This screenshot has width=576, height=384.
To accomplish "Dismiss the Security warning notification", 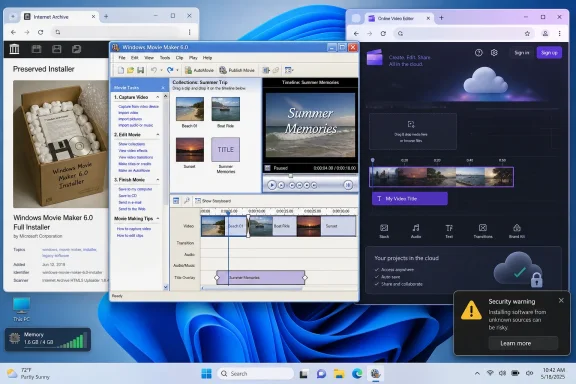I will tap(561, 301).
